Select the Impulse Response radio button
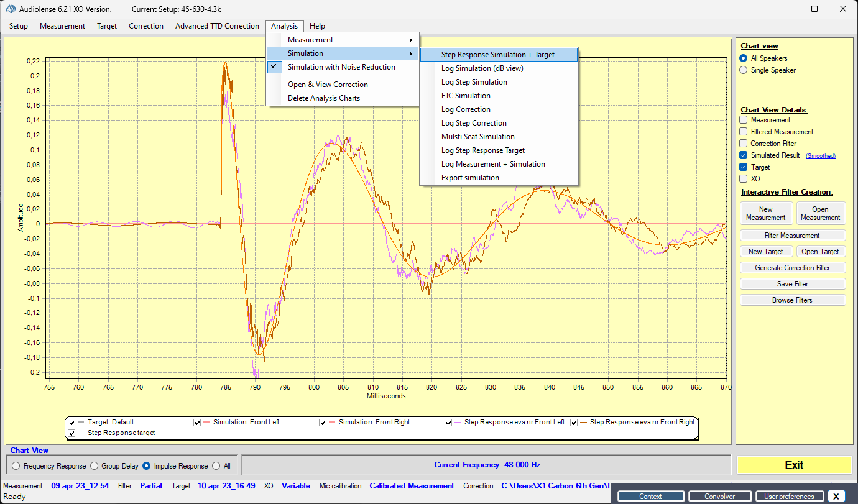Viewport: 858px width, 504px height. pos(147,466)
